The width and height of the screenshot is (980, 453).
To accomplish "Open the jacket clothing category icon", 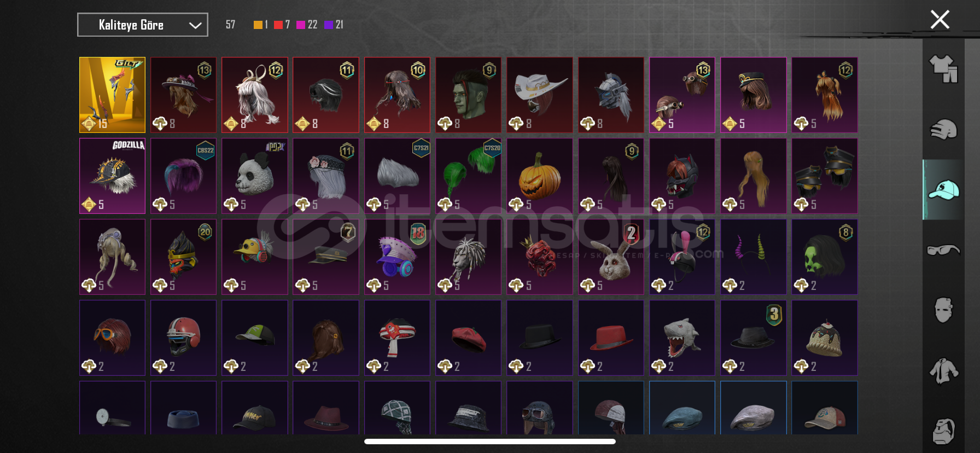I will click(943, 371).
